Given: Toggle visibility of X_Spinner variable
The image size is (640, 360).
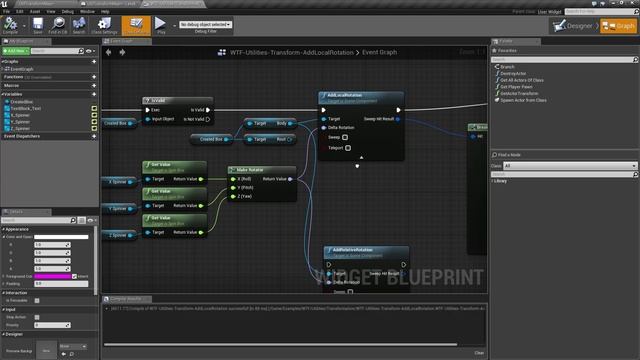Looking at the screenshot, I should (94, 115).
